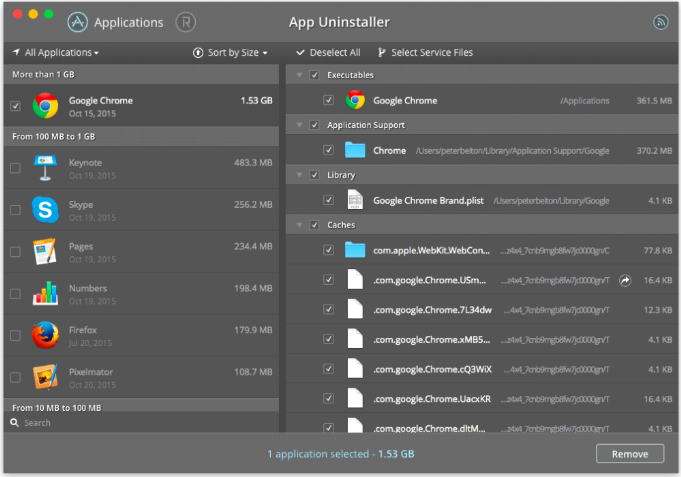Viewport: 681px width, 477px height.
Task: Click the Keynote size '483.3 MB'
Action: pyautogui.click(x=253, y=163)
